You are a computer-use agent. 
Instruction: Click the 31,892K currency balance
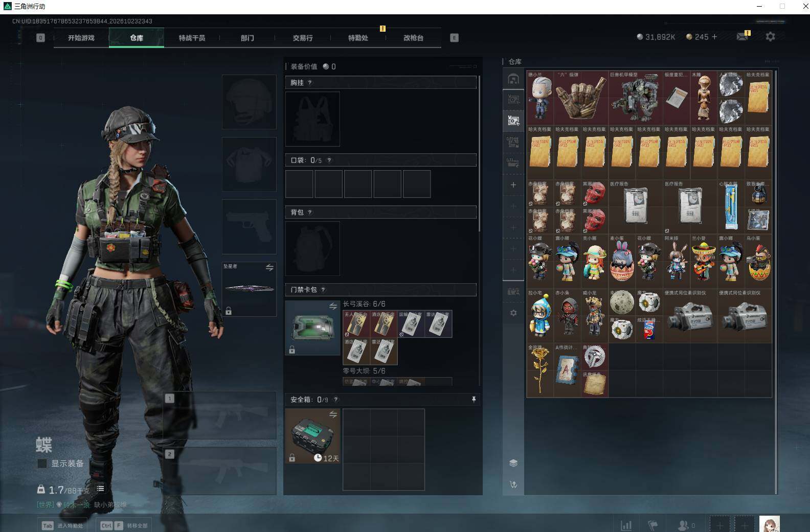point(656,37)
